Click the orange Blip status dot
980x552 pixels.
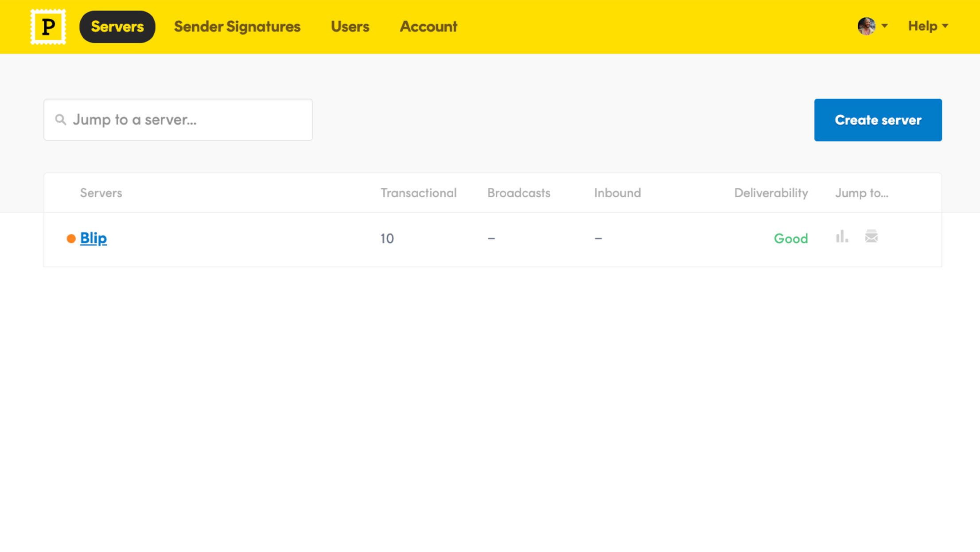click(x=71, y=239)
